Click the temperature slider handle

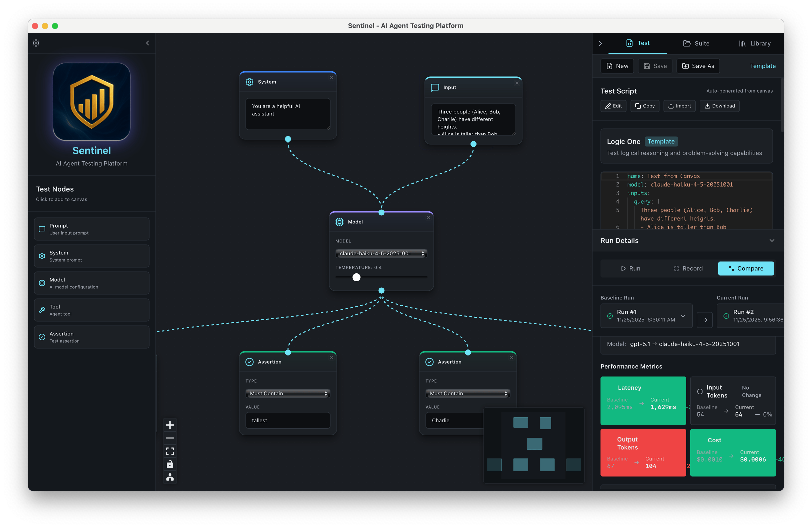pyautogui.click(x=356, y=277)
